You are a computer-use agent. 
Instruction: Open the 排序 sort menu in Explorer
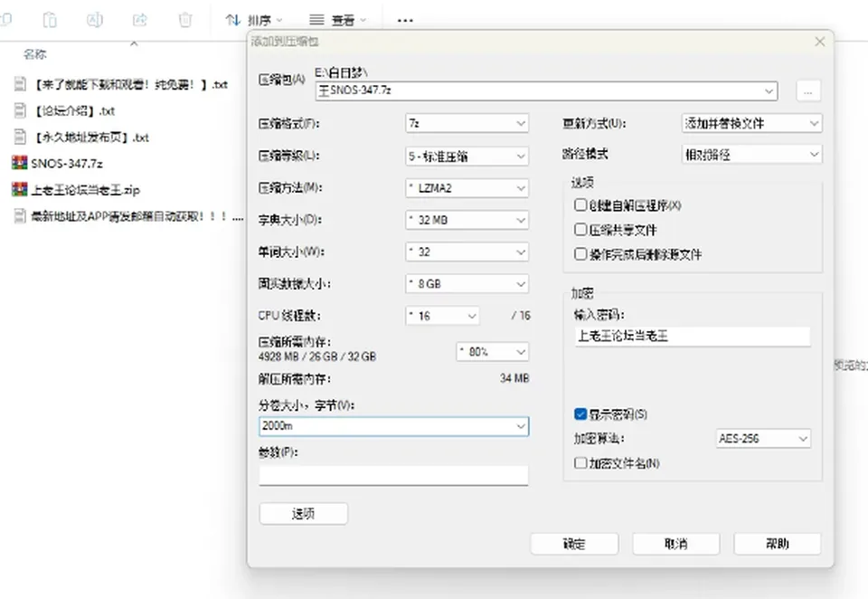tap(254, 21)
